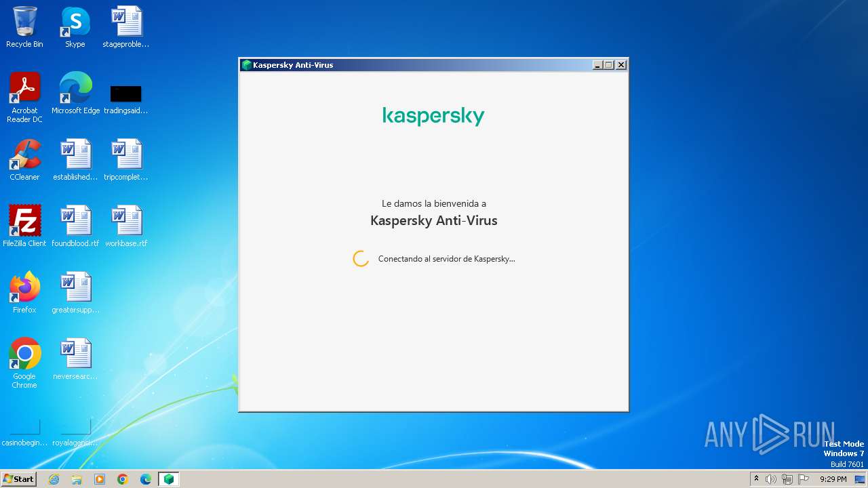Click the 'Le damos la bienvenida a' text
The height and width of the screenshot is (488, 868).
[434, 203]
